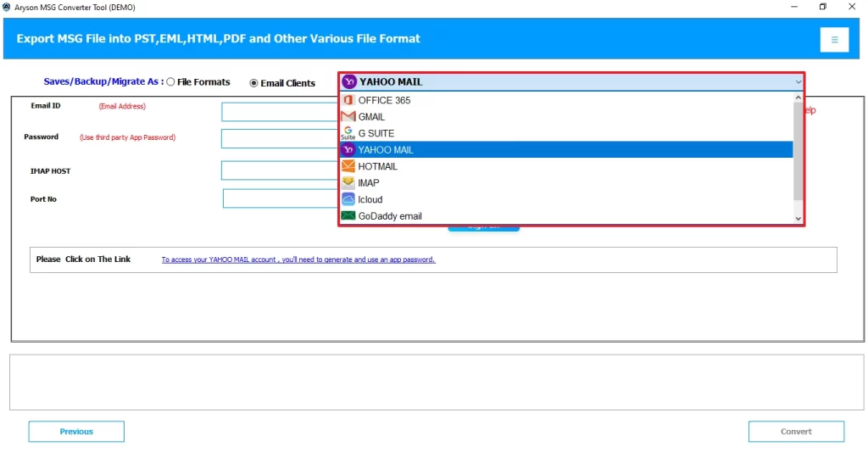868x463 pixels.
Task: Minimize the Aryson MSG Converter window
Action: [793, 7]
